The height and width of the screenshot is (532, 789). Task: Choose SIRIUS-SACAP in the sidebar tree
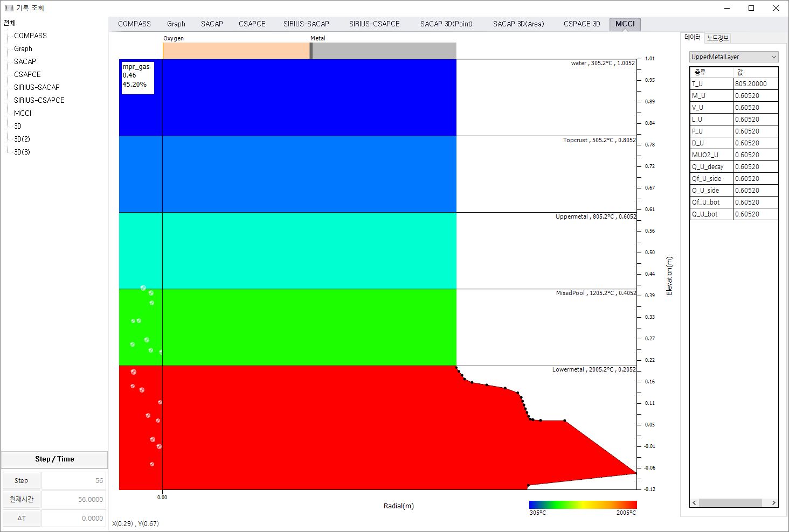coord(37,87)
